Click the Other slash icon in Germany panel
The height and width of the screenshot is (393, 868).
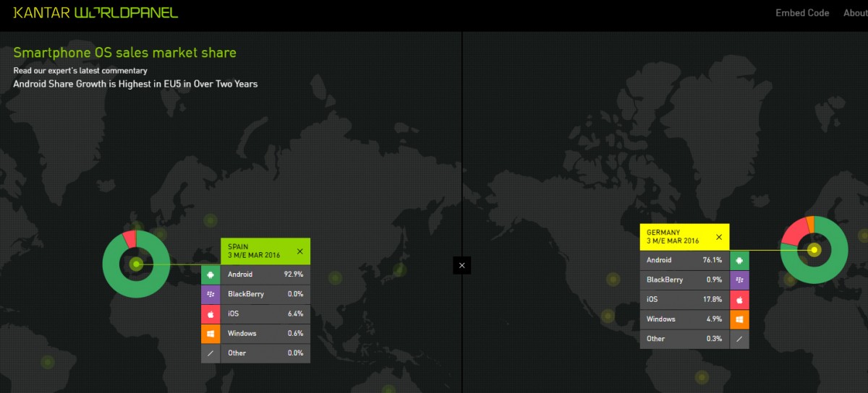pyautogui.click(x=740, y=338)
